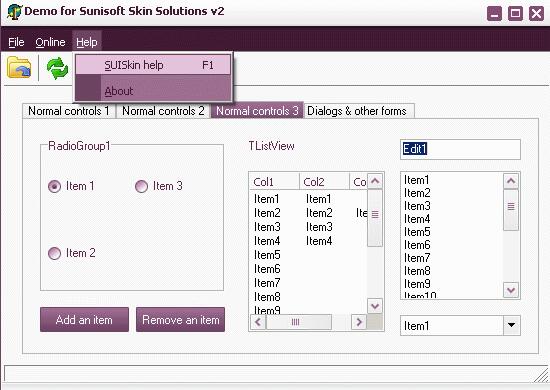Click the Col1 column header
This screenshot has height=390, width=550.
(274, 182)
